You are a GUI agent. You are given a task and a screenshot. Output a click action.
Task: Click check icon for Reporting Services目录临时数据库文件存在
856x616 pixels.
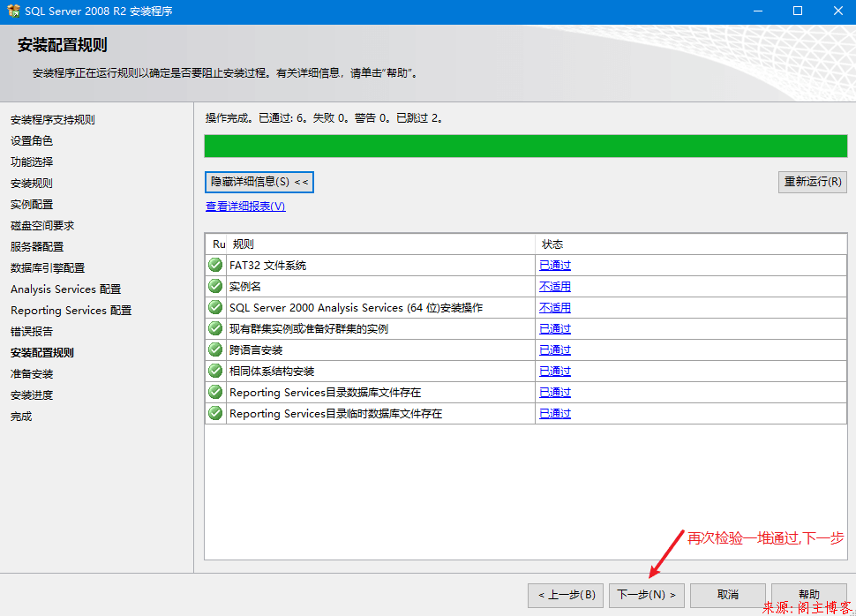click(x=215, y=414)
